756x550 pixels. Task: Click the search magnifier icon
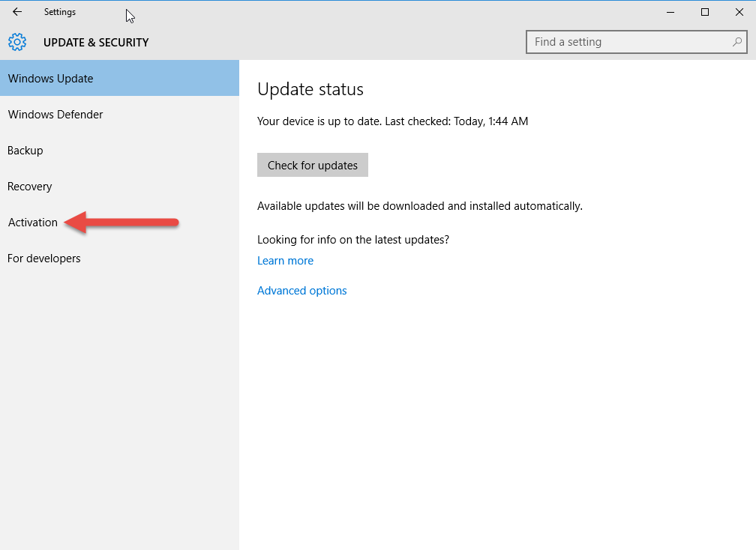click(736, 42)
